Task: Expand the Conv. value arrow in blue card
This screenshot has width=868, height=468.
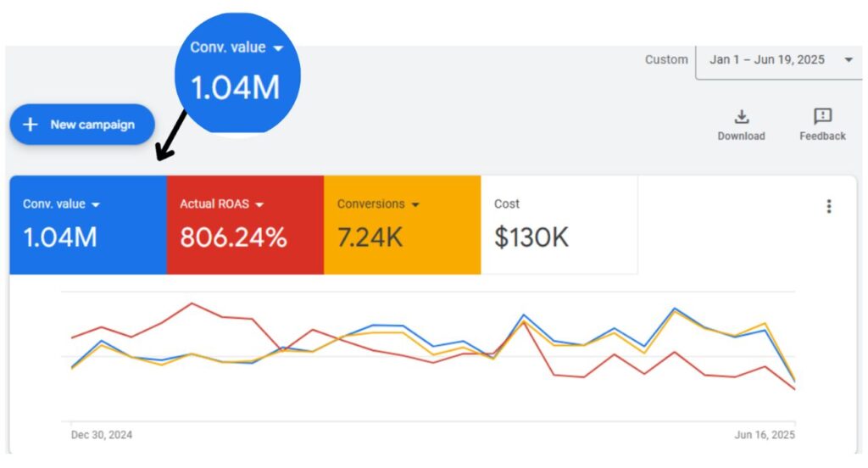Action: [x=96, y=204]
